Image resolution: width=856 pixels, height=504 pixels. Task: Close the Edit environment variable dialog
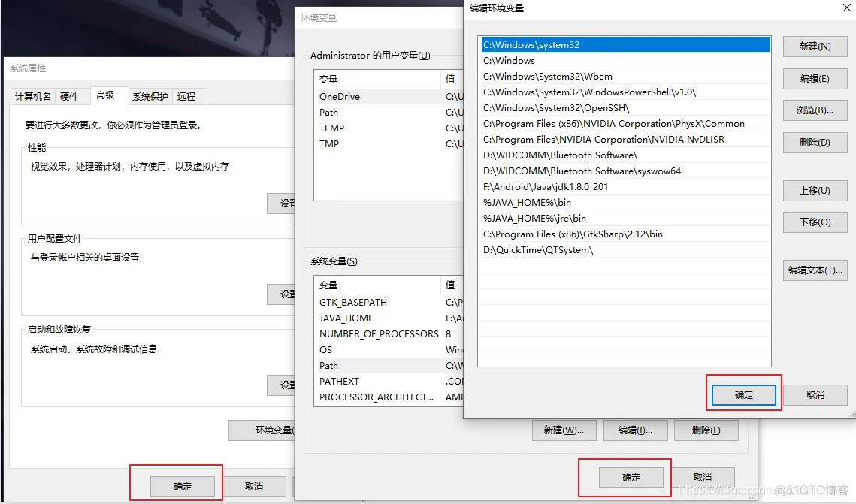846,8
